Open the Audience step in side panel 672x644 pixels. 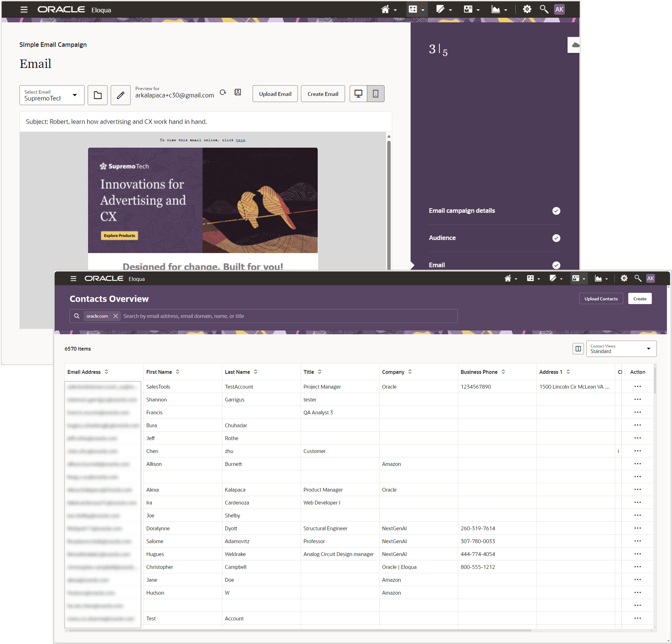(442, 238)
